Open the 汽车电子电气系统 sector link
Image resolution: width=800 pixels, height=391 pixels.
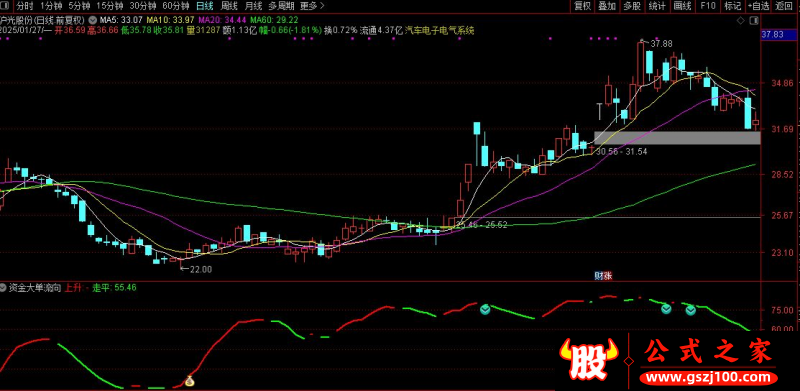click(x=439, y=31)
